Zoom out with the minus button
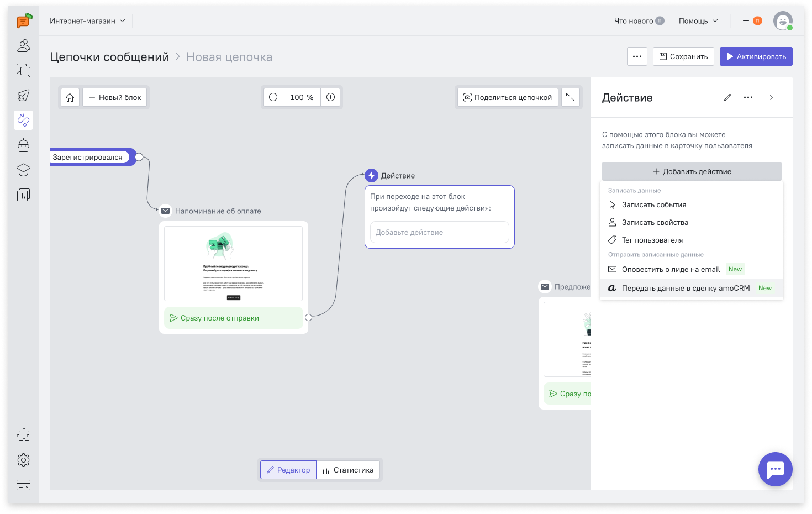This screenshot has height=514, width=812. click(273, 97)
